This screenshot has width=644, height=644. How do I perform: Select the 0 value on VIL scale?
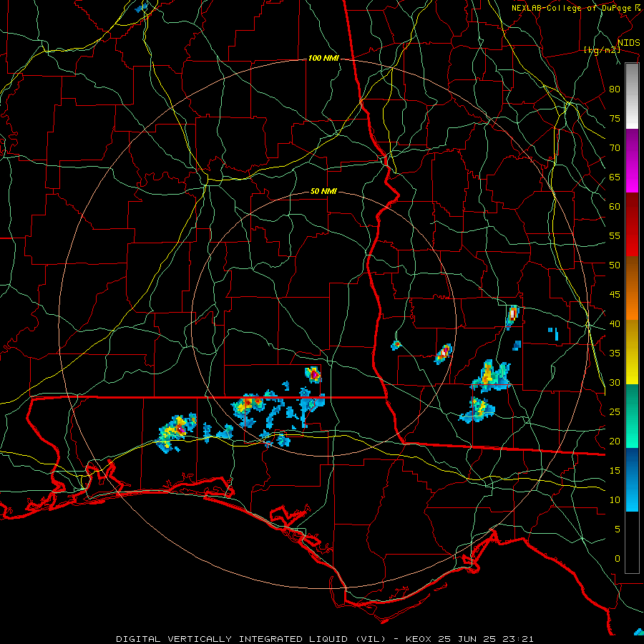(618, 559)
